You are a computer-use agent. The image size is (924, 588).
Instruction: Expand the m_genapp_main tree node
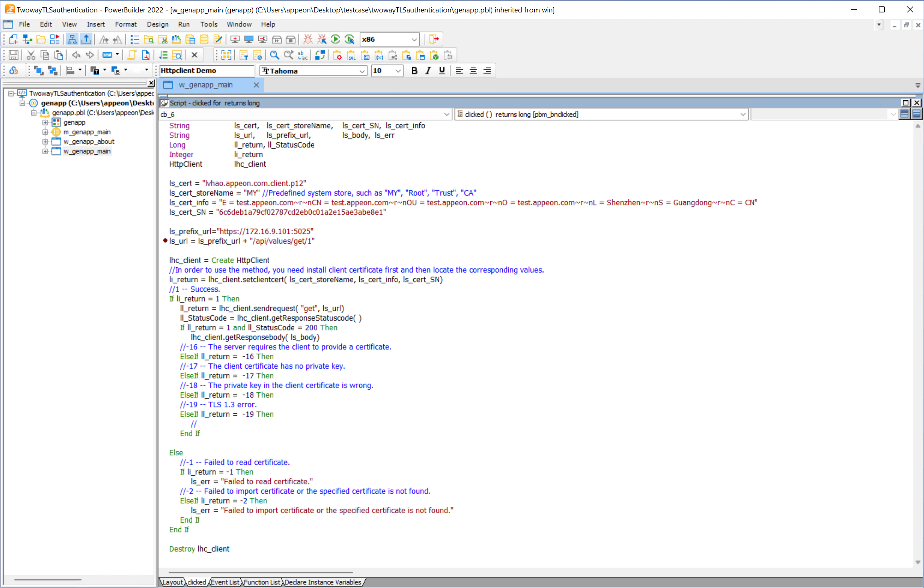click(x=45, y=132)
